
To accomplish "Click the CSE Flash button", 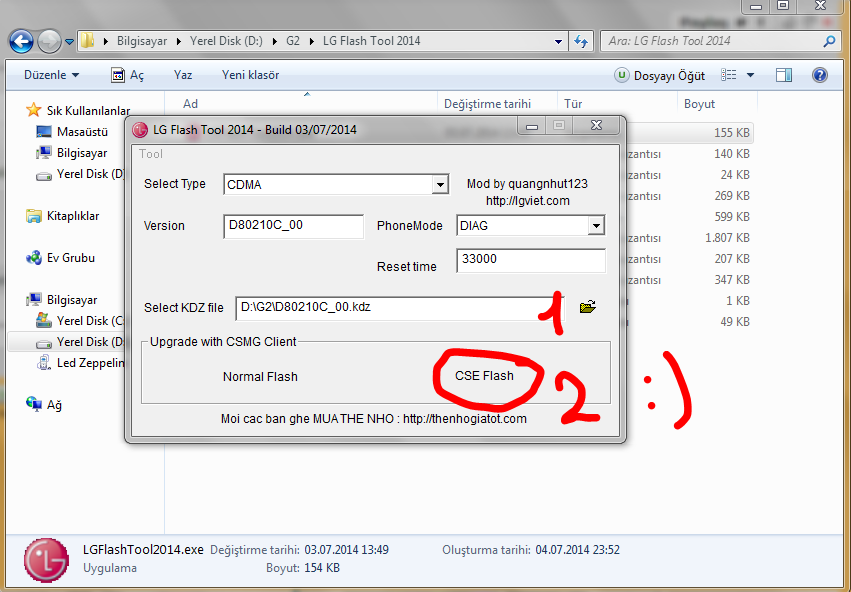I will coord(484,375).
